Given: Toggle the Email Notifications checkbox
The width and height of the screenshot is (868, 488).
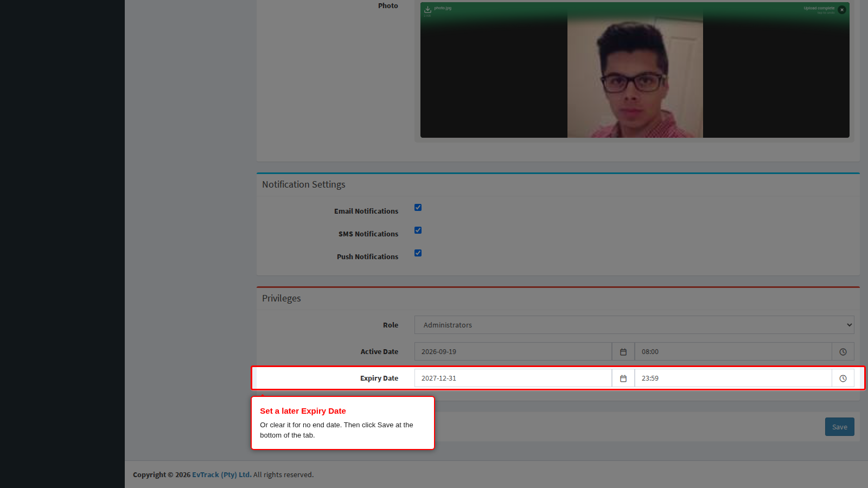Looking at the screenshot, I should [418, 208].
